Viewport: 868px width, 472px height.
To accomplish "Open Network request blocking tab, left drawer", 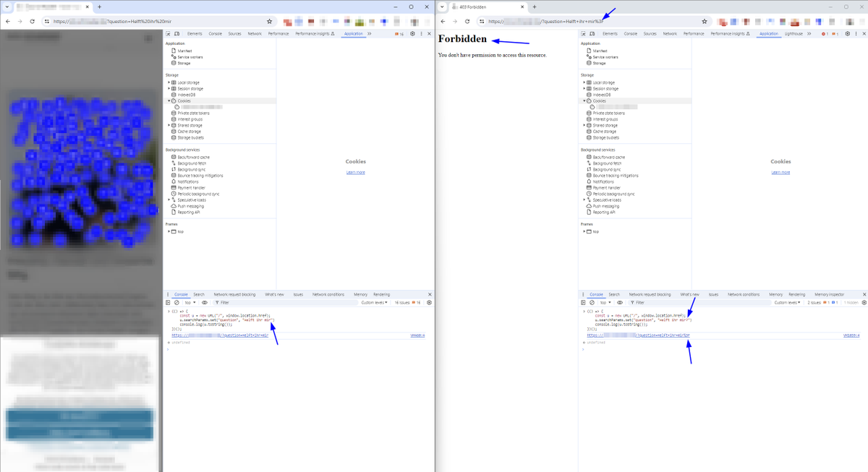I will pyautogui.click(x=234, y=294).
